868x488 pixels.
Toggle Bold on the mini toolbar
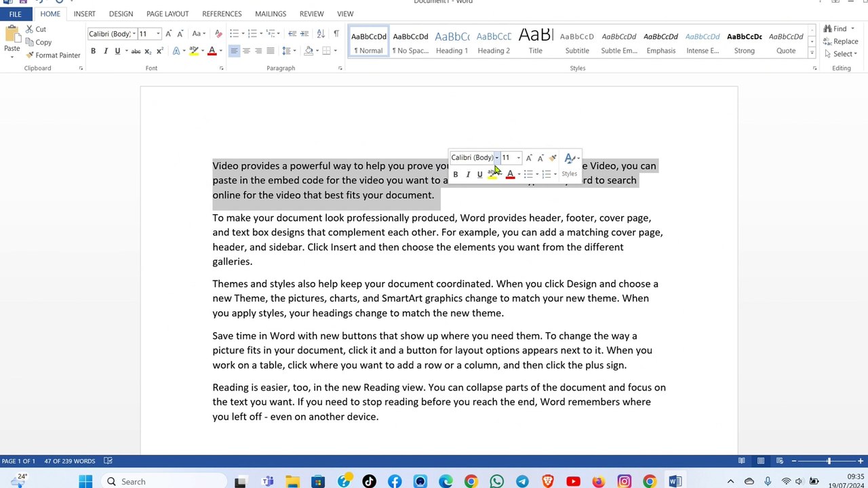coord(455,175)
